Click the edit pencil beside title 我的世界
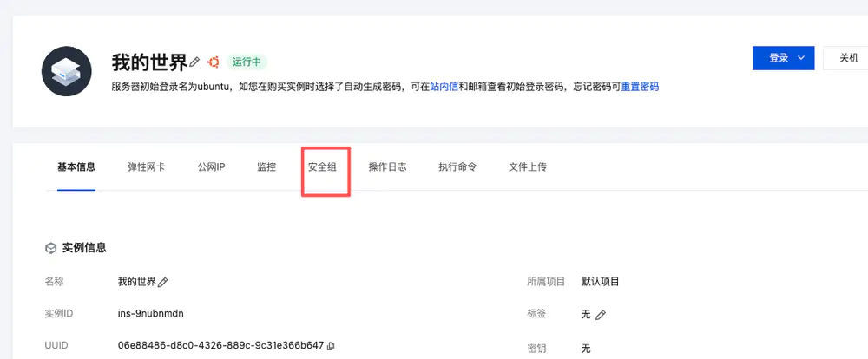This screenshot has width=868, height=359. [x=194, y=62]
